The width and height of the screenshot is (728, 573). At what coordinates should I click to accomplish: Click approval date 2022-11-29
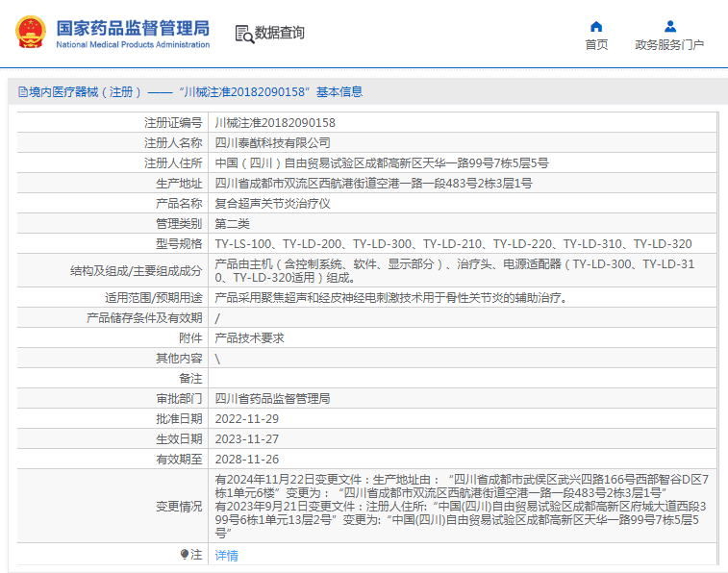click(246, 418)
